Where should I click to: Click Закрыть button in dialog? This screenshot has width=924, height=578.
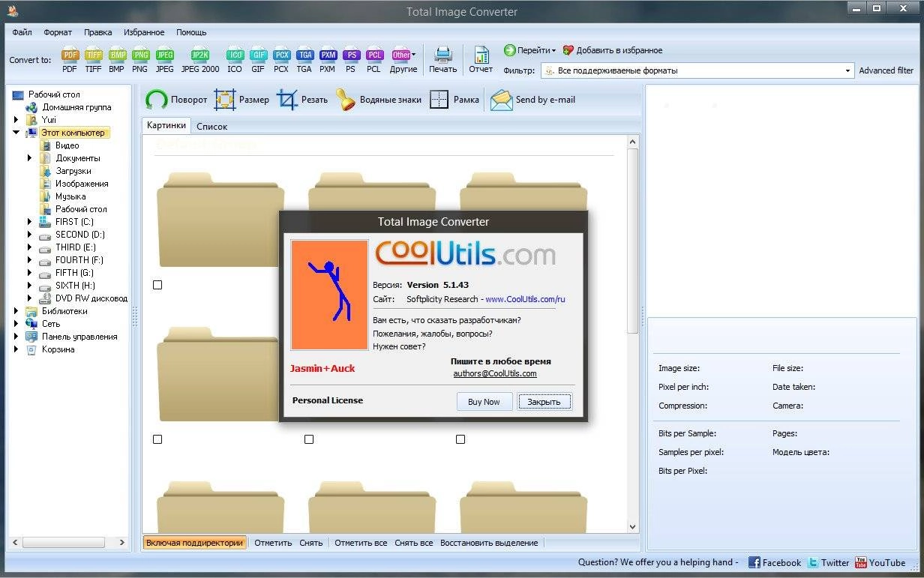pos(544,402)
